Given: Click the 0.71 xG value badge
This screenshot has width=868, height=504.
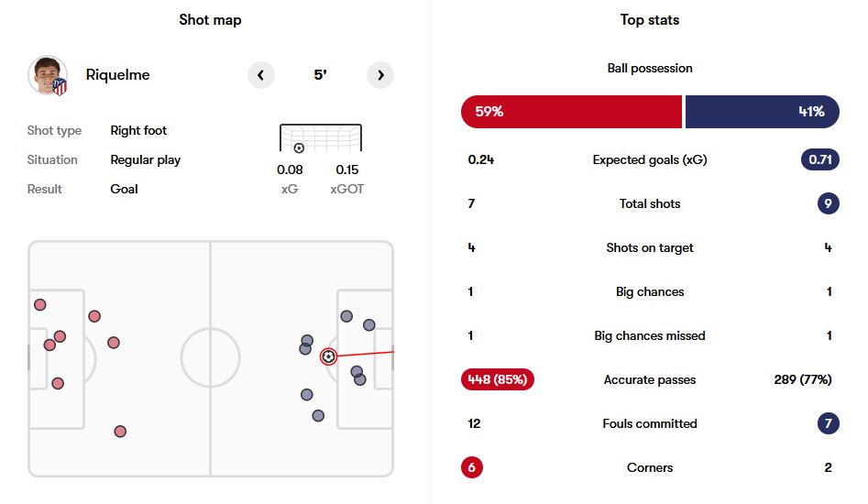Looking at the screenshot, I should (819, 159).
